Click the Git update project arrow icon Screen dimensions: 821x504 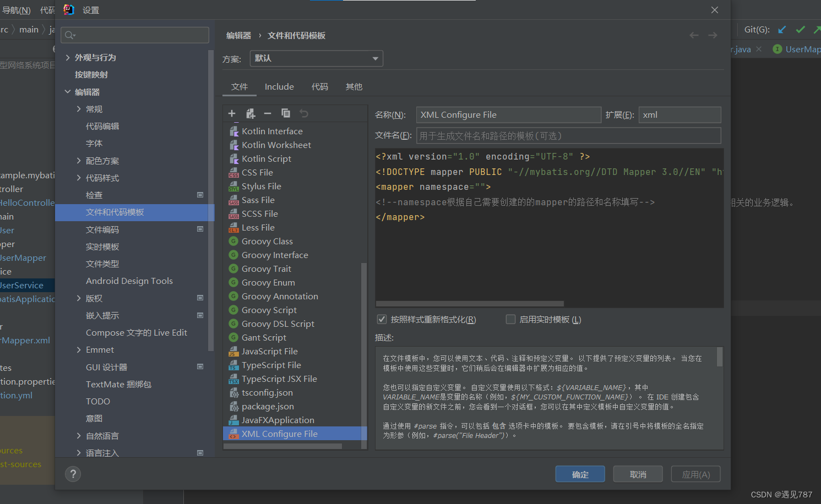click(x=782, y=30)
